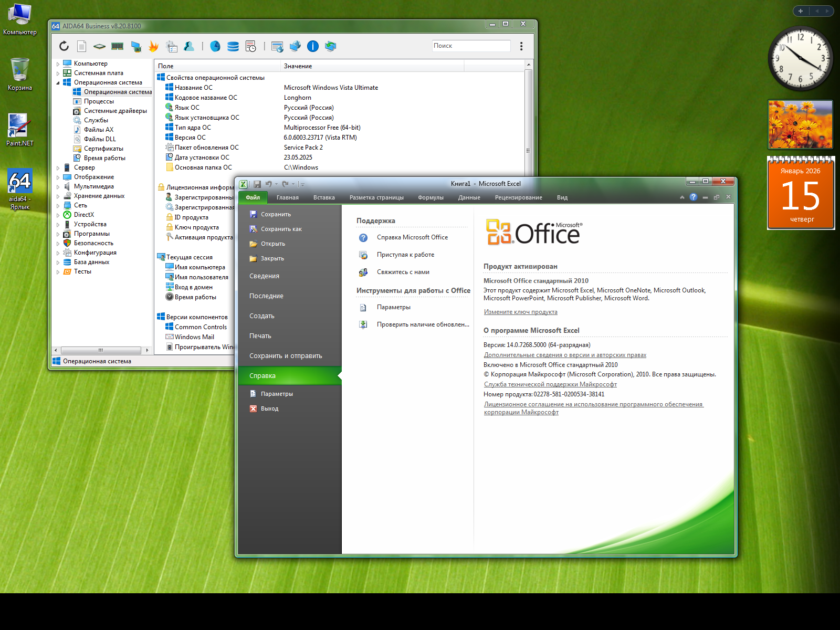Open the AIDA64 three-dot menu
This screenshot has width=840, height=630.
point(521,46)
